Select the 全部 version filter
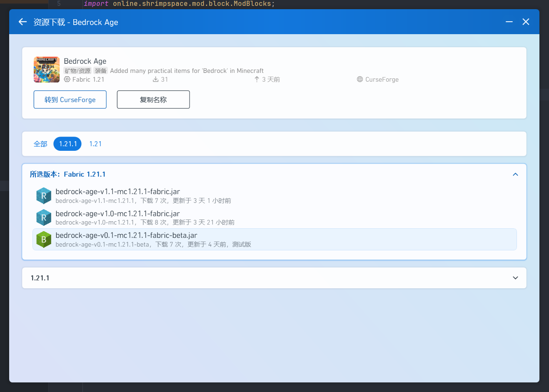 [x=40, y=144]
